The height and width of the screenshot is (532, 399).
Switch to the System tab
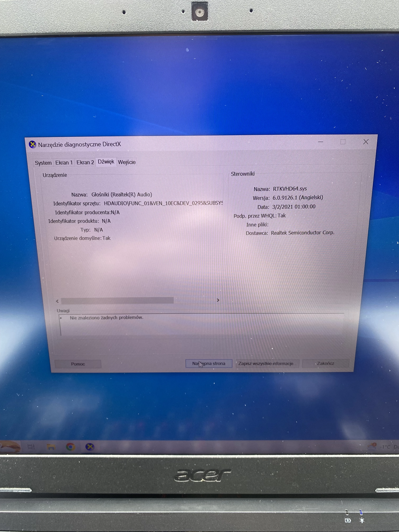point(44,163)
